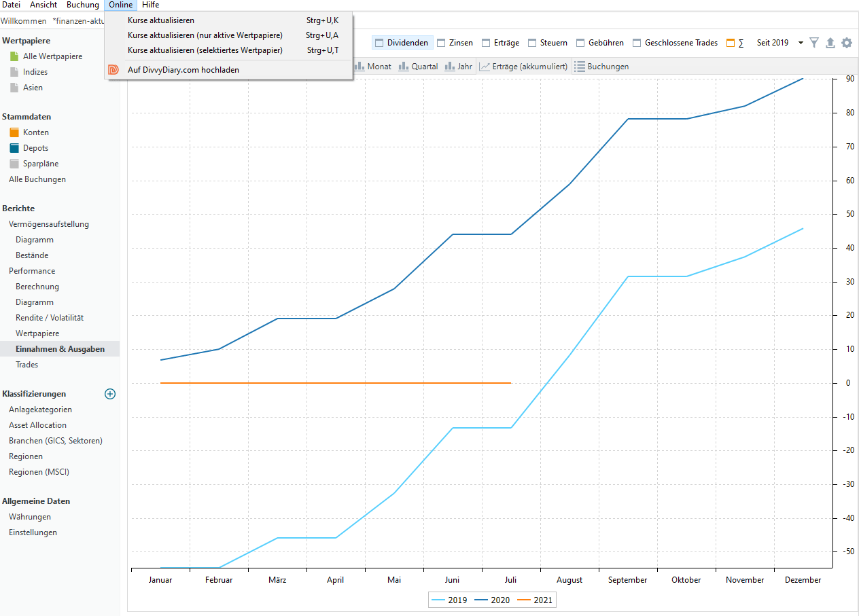Open Alle Wertpapiere with the green document icon

[14, 56]
